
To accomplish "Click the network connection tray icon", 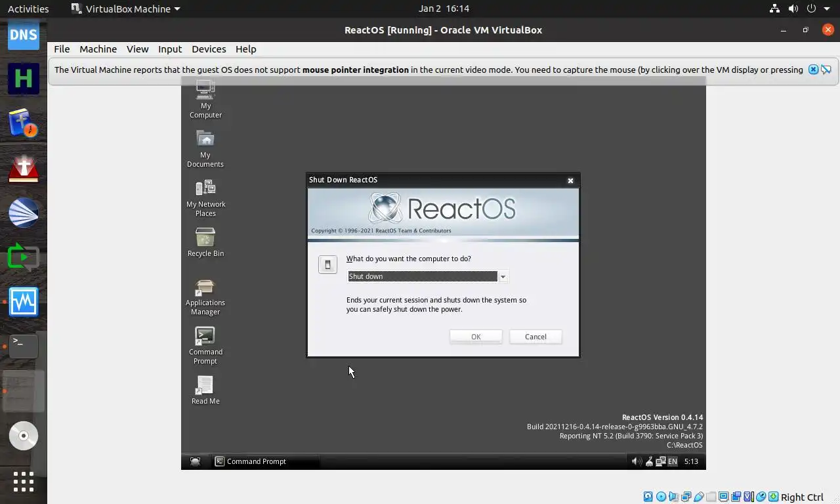I will click(x=660, y=461).
